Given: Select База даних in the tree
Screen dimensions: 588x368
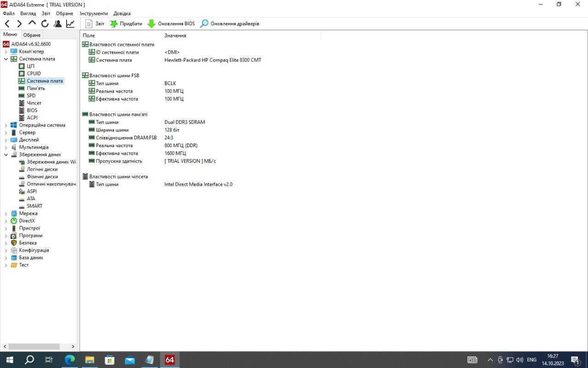Looking at the screenshot, I should [31, 258].
